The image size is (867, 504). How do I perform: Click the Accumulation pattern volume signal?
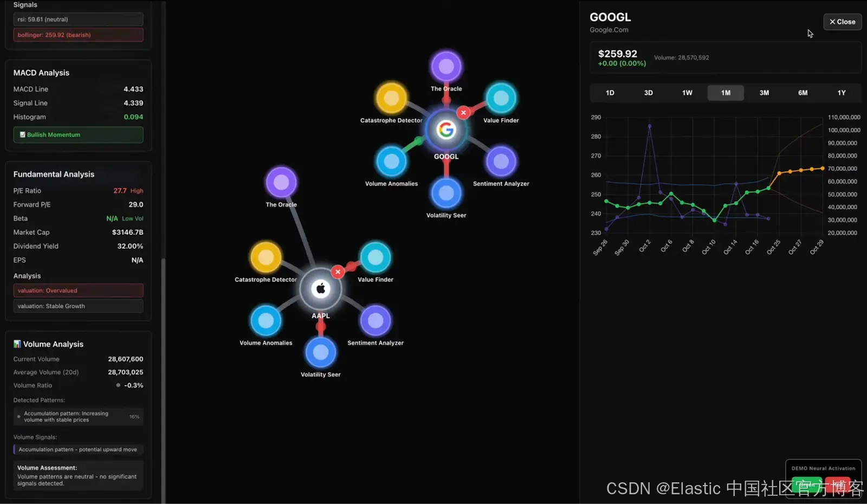click(x=78, y=449)
